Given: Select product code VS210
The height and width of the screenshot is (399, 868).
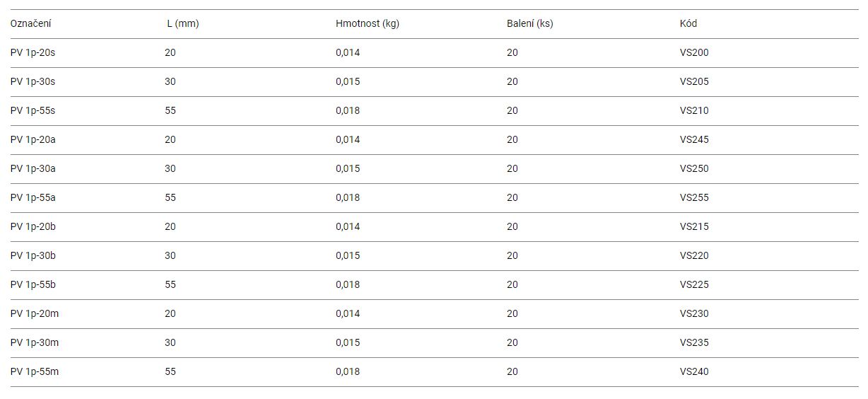Looking at the screenshot, I should tap(694, 110).
